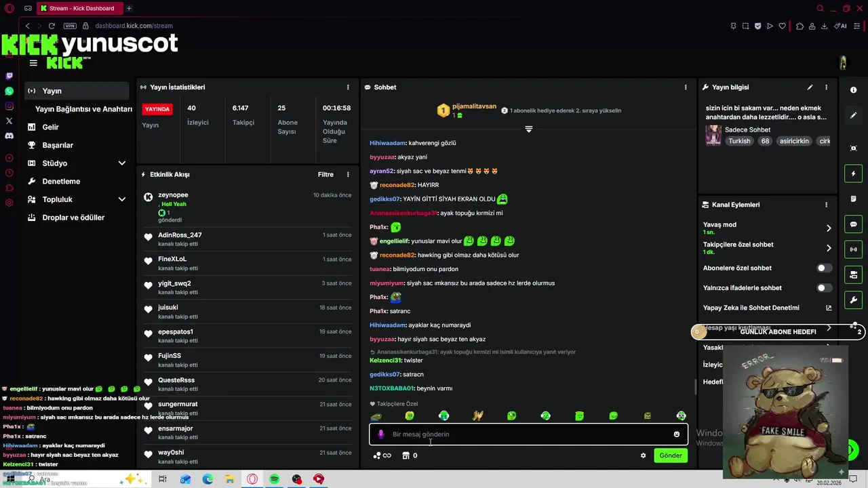Toggle the wrench panel icon in right toolbar
This screenshot has width=868, height=488.
853,300
